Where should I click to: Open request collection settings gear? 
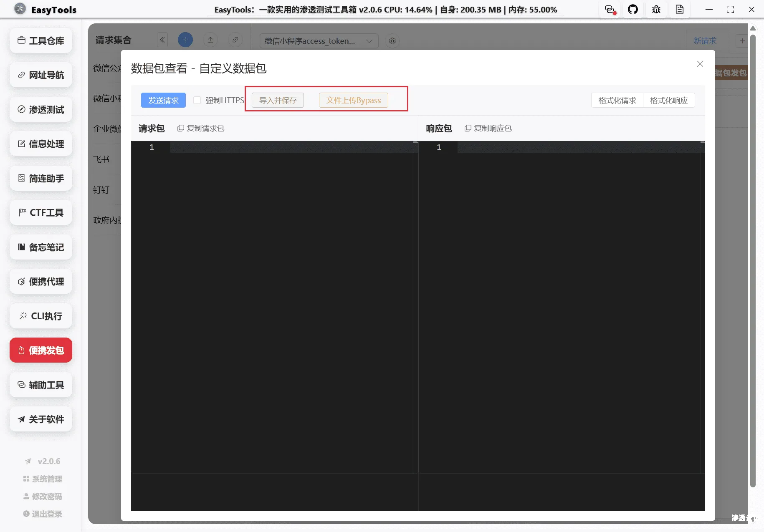tap(392, 41)
